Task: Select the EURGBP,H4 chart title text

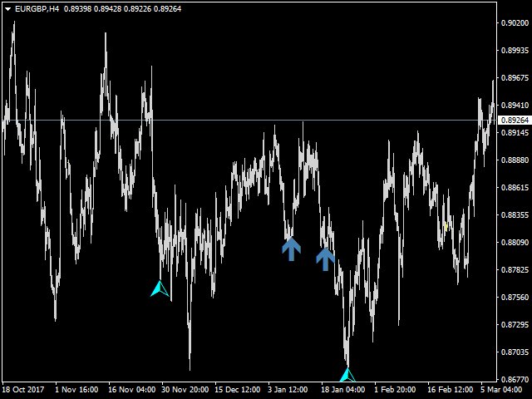Action: 37,9
